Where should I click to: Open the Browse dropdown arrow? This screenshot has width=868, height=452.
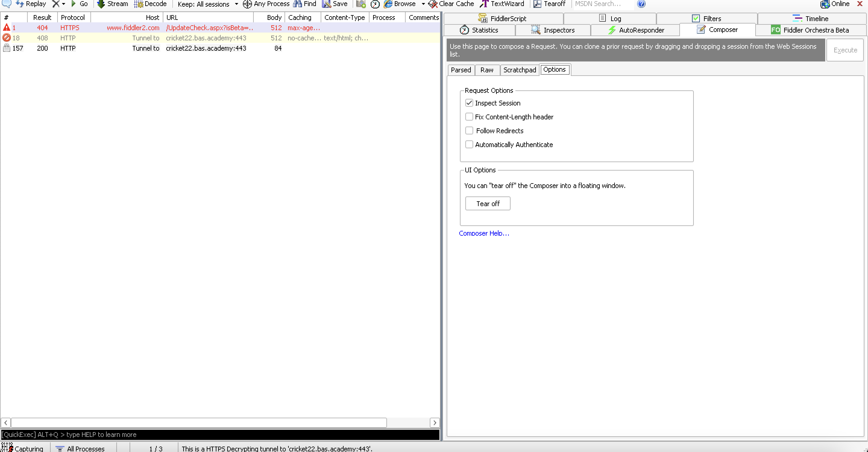coord(423,4)
